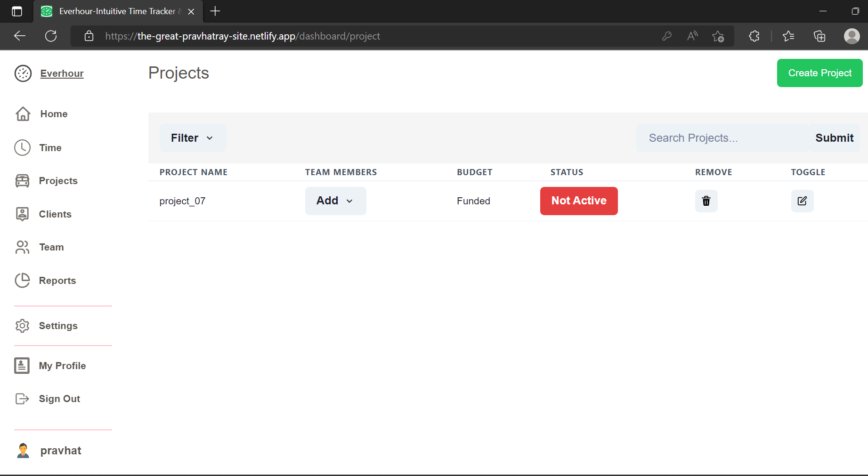Click the TEAM MEMBERS column header

pos(341,172)
